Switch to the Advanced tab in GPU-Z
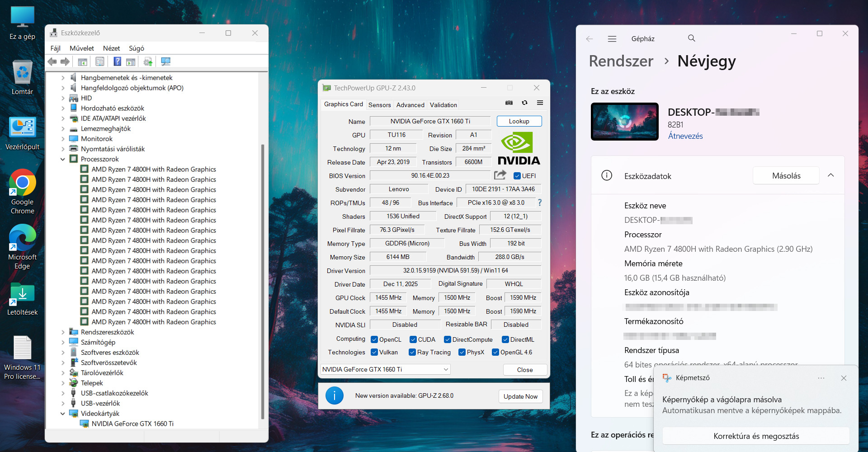The width and height of the screenshot is (868, 452). (410, 105)
